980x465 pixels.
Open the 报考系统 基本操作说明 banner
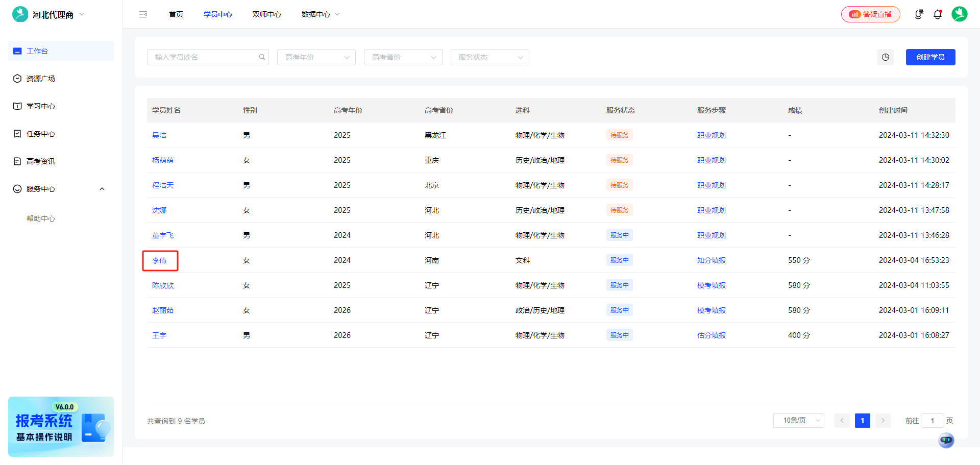(61, 427)
